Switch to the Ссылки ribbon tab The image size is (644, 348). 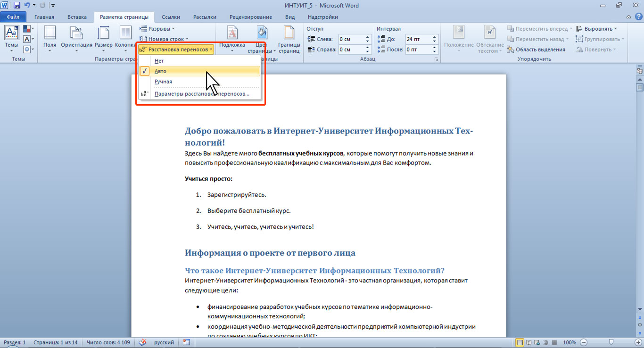171,17
